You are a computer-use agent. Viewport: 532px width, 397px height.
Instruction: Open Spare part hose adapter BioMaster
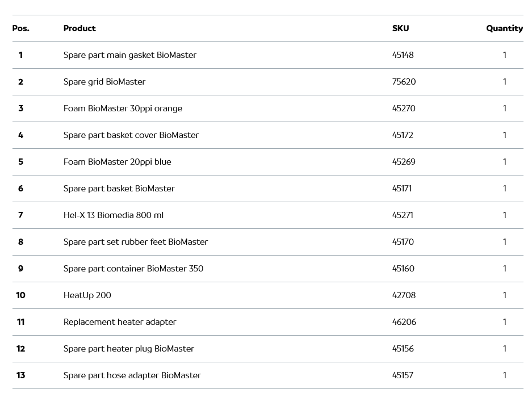[x=132, y=375]
